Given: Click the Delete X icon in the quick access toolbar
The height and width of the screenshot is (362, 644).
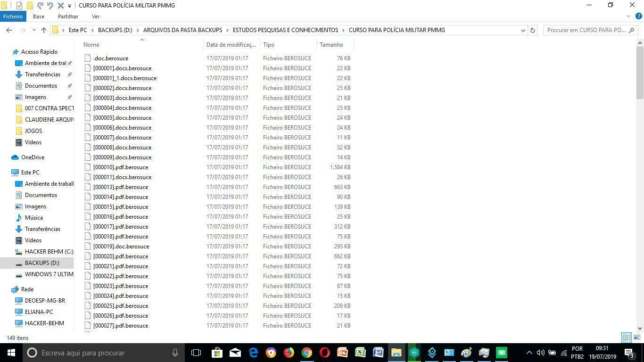Looking at the screenshot, I should tap(60, 5).
